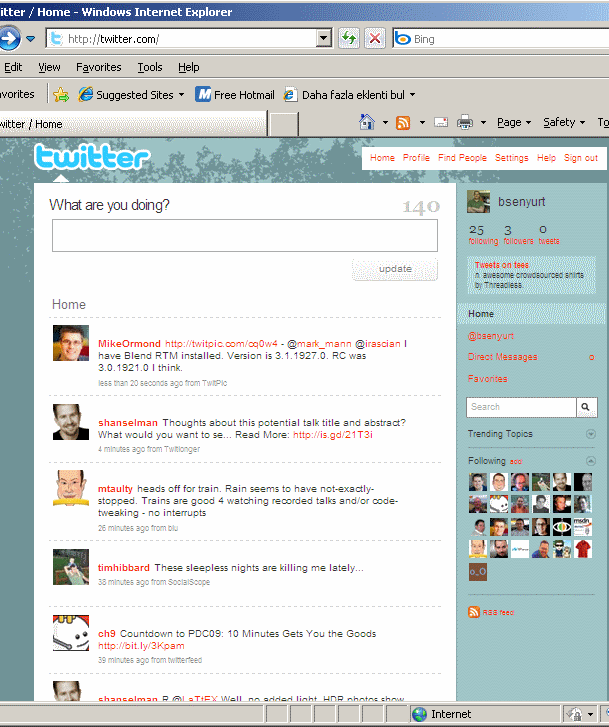Click mtaulty's cartoon avatar
The width and height of the screenshot is (609, 727).
[71, 488]
